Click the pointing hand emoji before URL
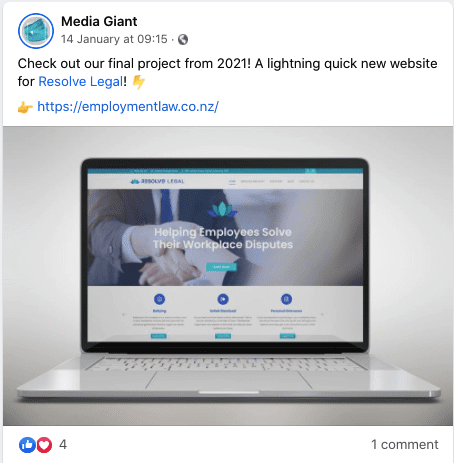Screen dimensions: 454x463 [x=25, y=107]
